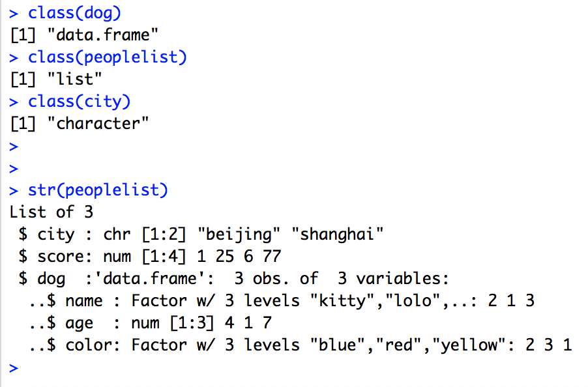The height and width of the screenshot is (387, 588).
Task: Click the "3 variables:" text
Action: (x=394, y=279)
